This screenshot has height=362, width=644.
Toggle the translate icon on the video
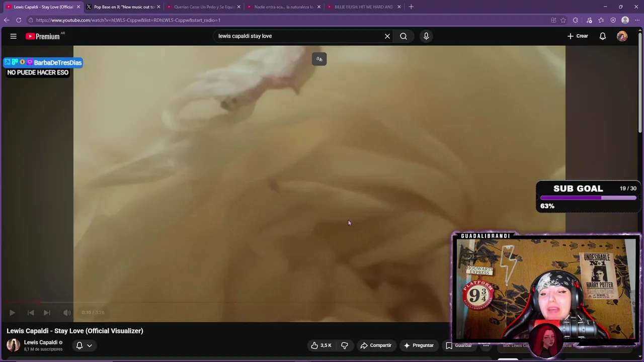coord(319,59)
